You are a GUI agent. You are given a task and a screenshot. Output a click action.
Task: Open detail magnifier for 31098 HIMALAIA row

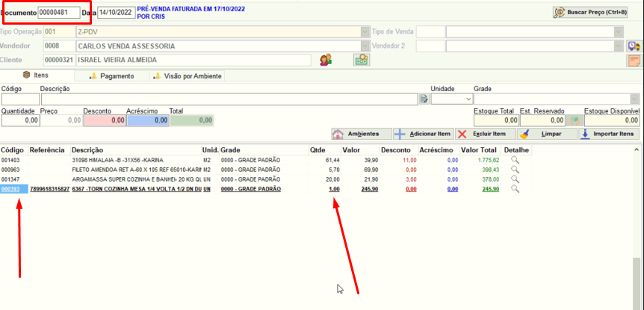(x=515, y=160)
